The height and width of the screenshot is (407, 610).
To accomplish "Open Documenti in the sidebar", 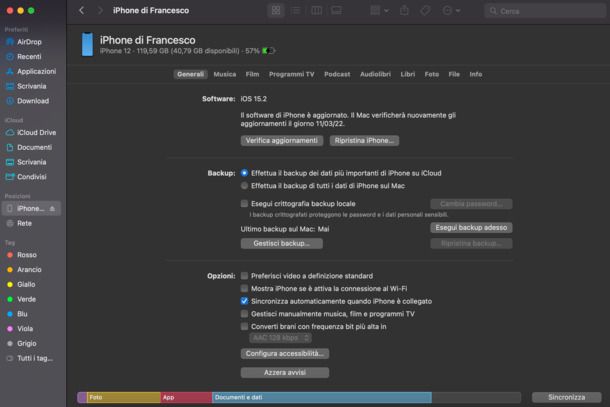I will [31, 147].
